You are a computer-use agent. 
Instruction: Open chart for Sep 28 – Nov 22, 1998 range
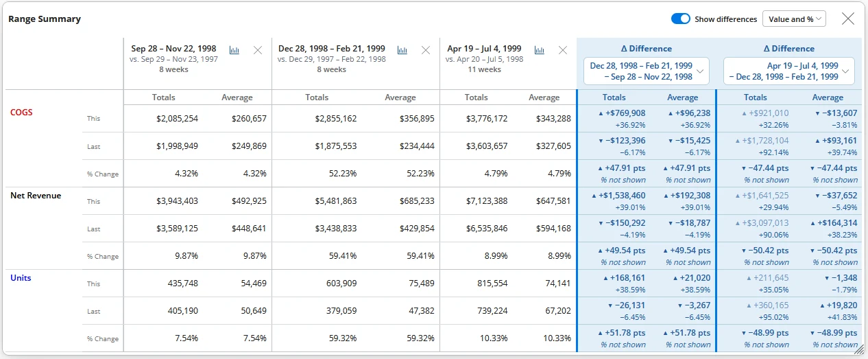coord(234,50)
